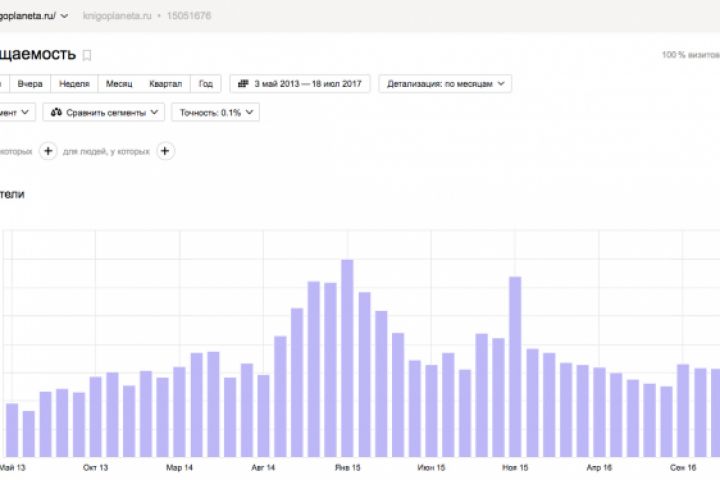Image resolution: width=720 pixels, height=480 pixels.
Task: Select the Квартал period tab
Action: coord(165,84)
